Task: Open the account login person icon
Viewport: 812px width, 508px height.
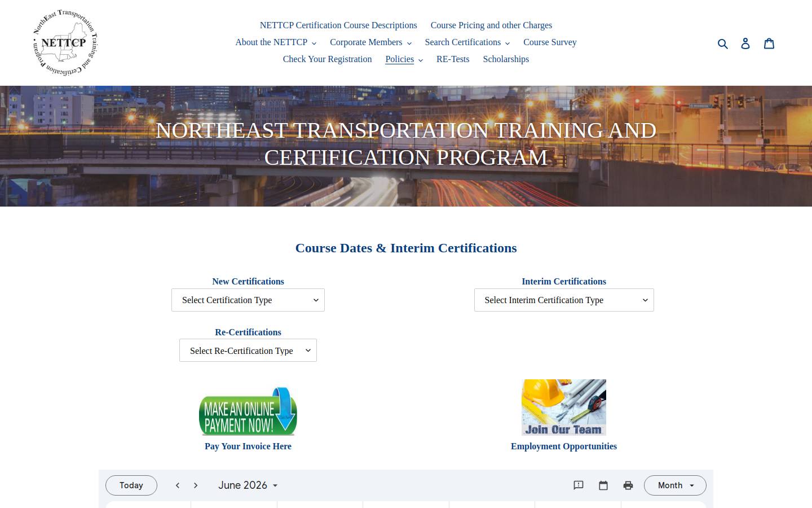Action: [745, 43]
